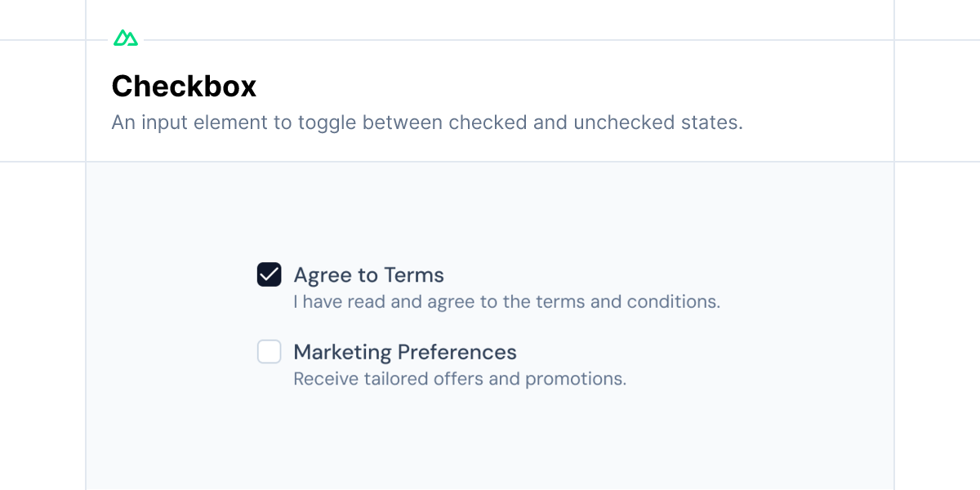This screenshot has width=980, height=490.
Task: Click the "Agree to Terms" label text
Action: 368,275
